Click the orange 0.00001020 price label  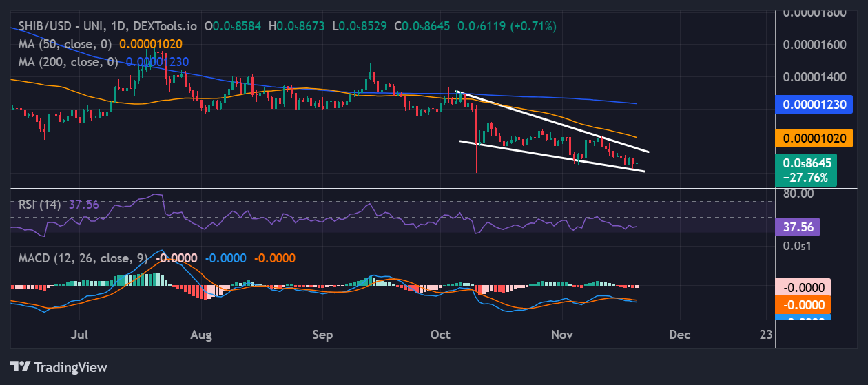pyautogui.click(x=814, y=138)
